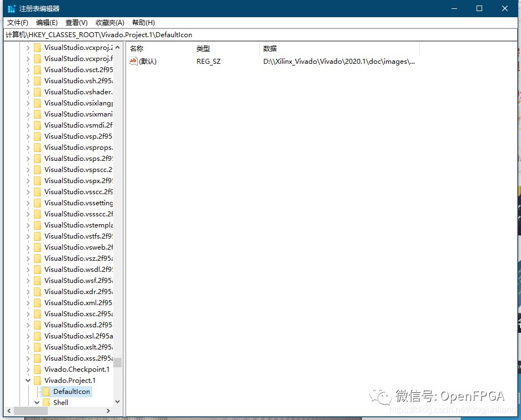Select the VisualStudio.vsp.2f95 folder icon
The height and width of the screenshot is (420, 521).
[x=38, y=136]
